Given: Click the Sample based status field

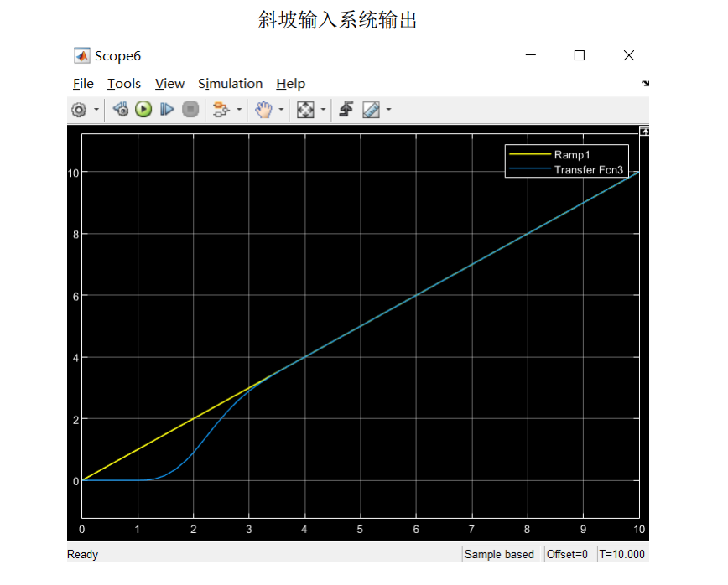Looking at the screenshot, I should point(500,554).
